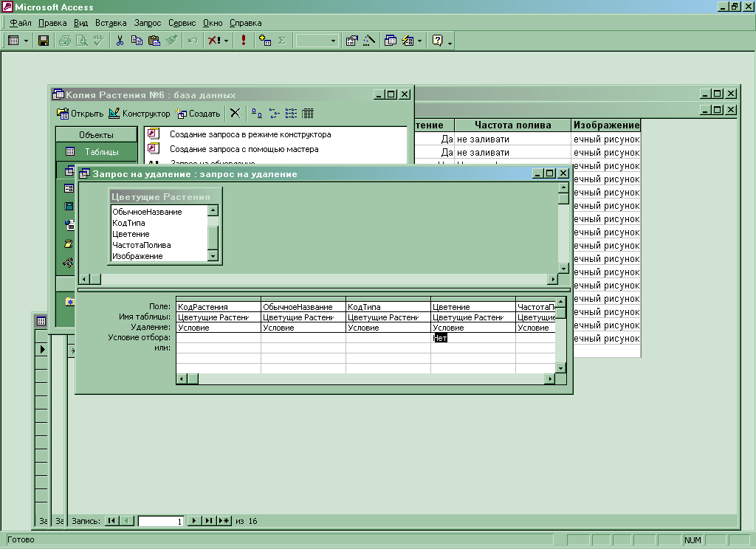Click the Print icon in the toolbar

click(x=65, y=41)
